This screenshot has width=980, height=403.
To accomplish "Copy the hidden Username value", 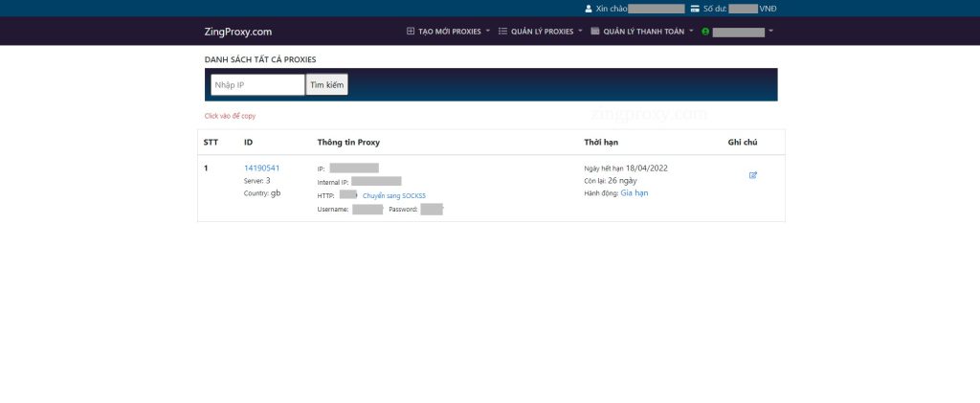I will [367, 210].
